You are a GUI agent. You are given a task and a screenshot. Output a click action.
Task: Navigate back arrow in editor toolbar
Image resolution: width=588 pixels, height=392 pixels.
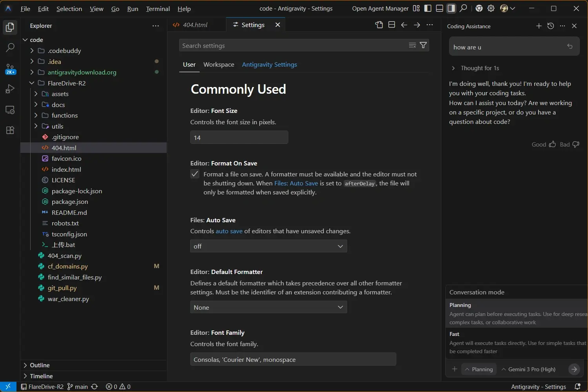(404, 25)
